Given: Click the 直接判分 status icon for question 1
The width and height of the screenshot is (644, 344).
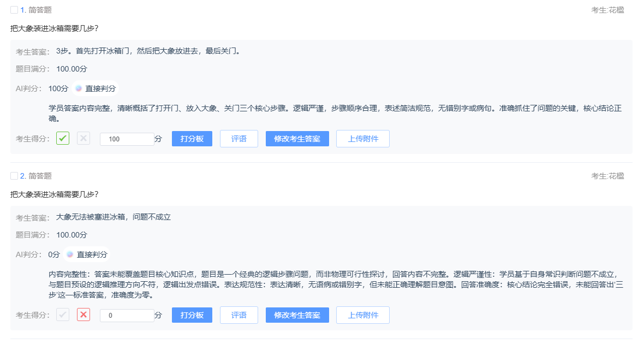Looking at the screenshot, I should (77, 87).
